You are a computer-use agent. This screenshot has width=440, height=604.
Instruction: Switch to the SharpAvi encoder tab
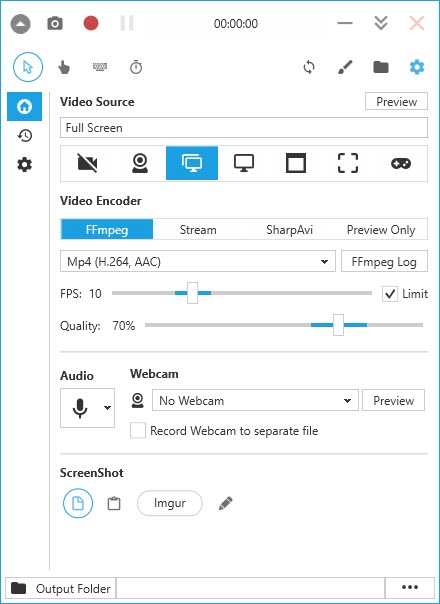(289, 230)
